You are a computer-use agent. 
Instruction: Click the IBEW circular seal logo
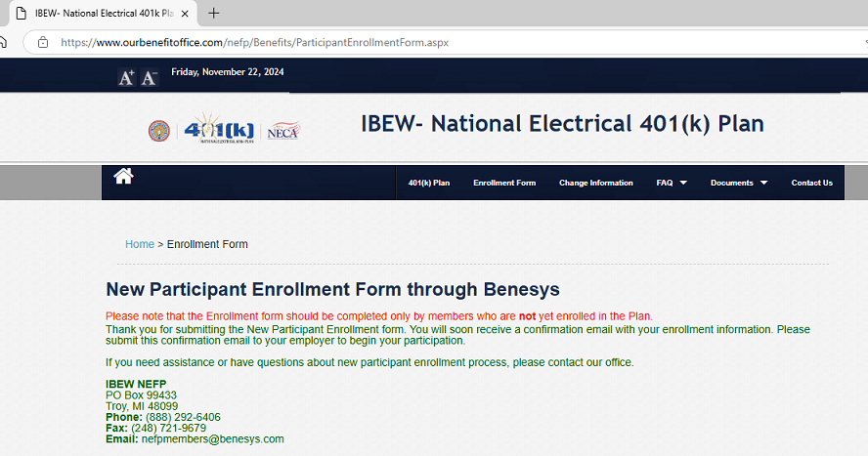point(159,131)
